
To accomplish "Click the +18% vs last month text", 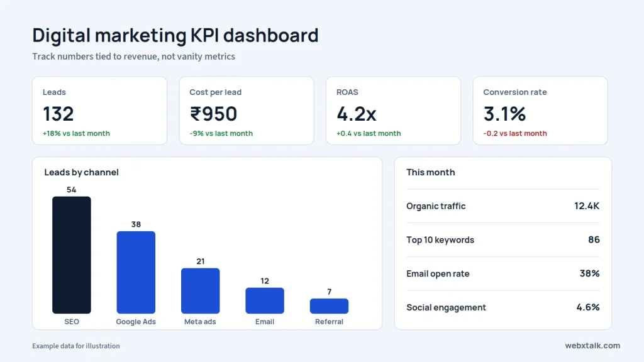I will [76, 133].
